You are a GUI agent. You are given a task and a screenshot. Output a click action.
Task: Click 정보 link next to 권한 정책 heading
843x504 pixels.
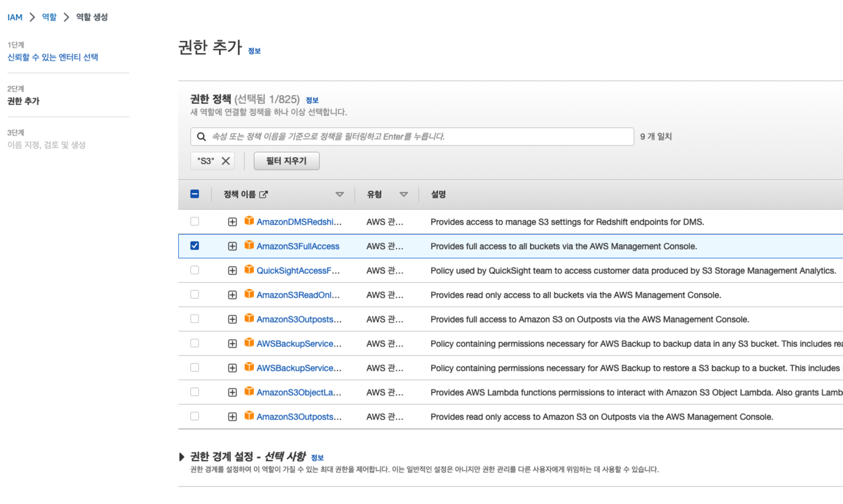tap(312, 100)
